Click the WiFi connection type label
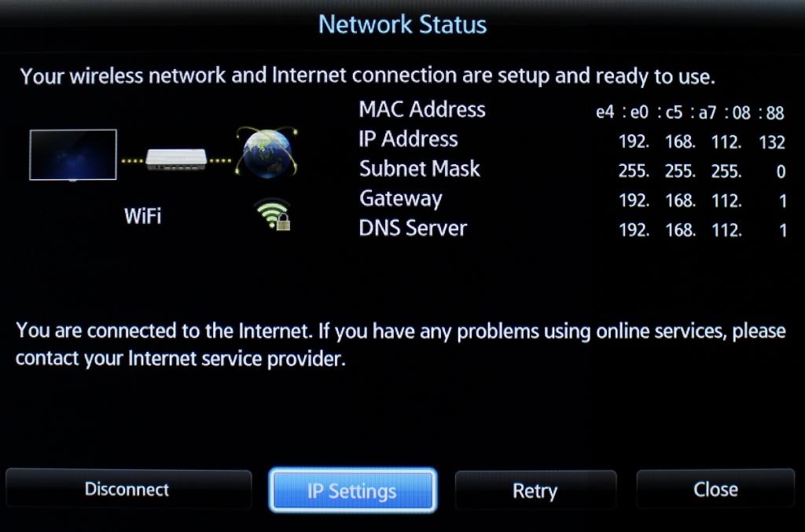The height and width of the screenshot is (532, 805). pos(143,216)
